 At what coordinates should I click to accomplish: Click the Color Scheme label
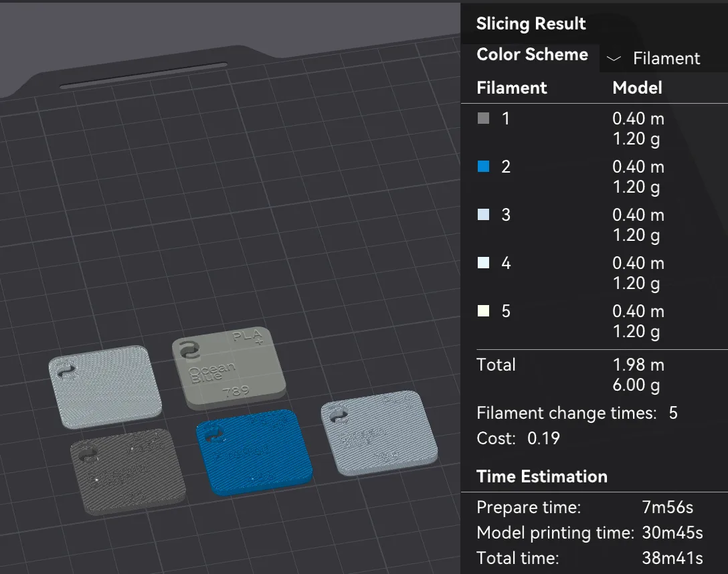pyautogui.click(x=532, y=54)
